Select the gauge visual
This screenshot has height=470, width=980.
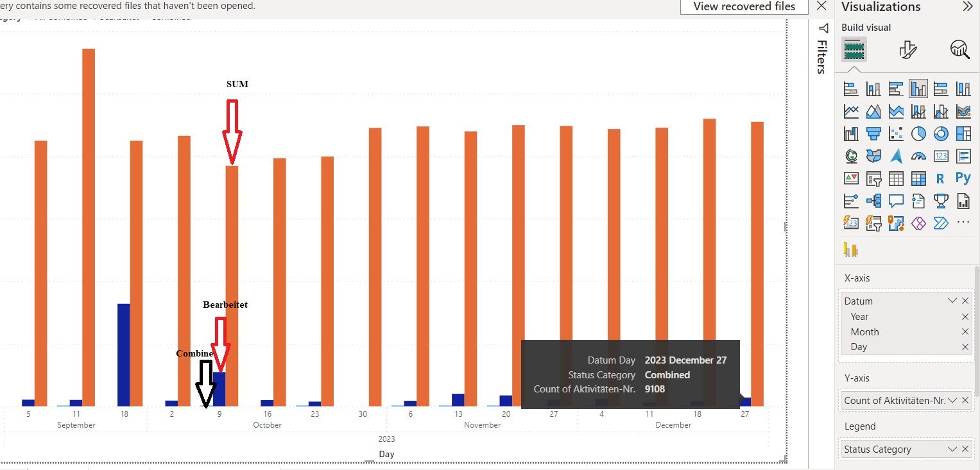[918, 156]
